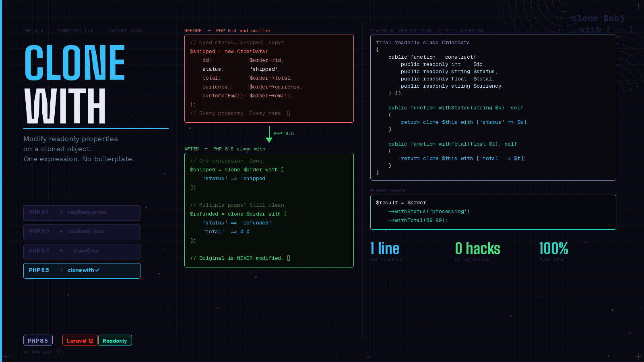Click the PHP 8.5 badge at bottom

coord(38,340)
